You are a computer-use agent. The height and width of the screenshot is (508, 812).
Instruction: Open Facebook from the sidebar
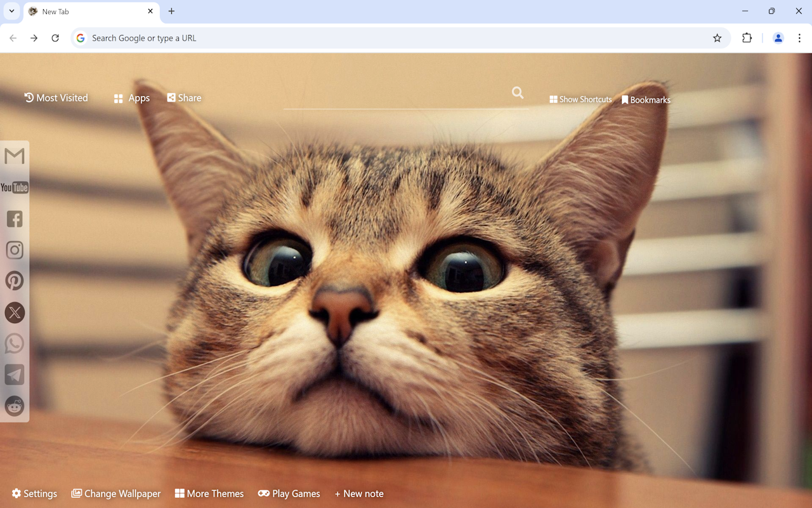(14, 218)
